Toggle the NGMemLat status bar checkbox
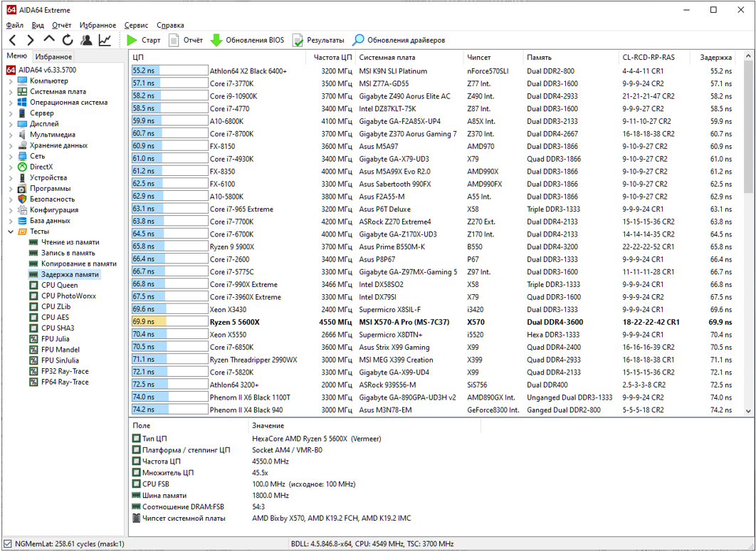The width and height of the screenshot is (756, 552). click(8, 543)
